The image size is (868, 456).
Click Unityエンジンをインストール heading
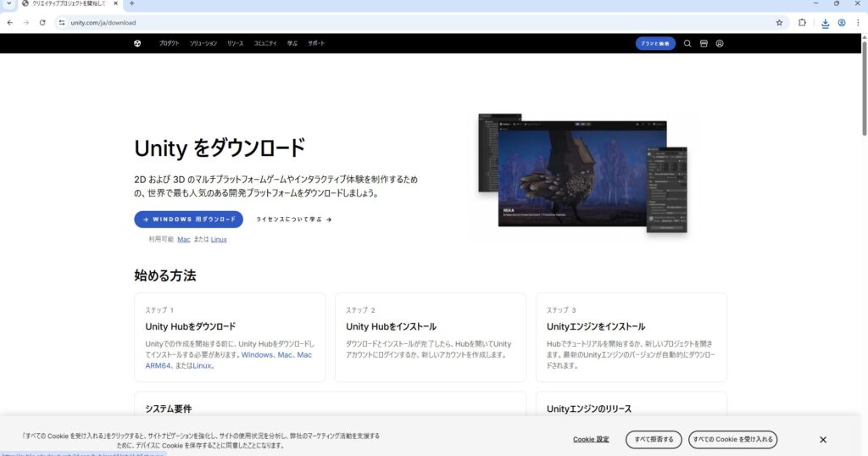[x=596, y=326]
